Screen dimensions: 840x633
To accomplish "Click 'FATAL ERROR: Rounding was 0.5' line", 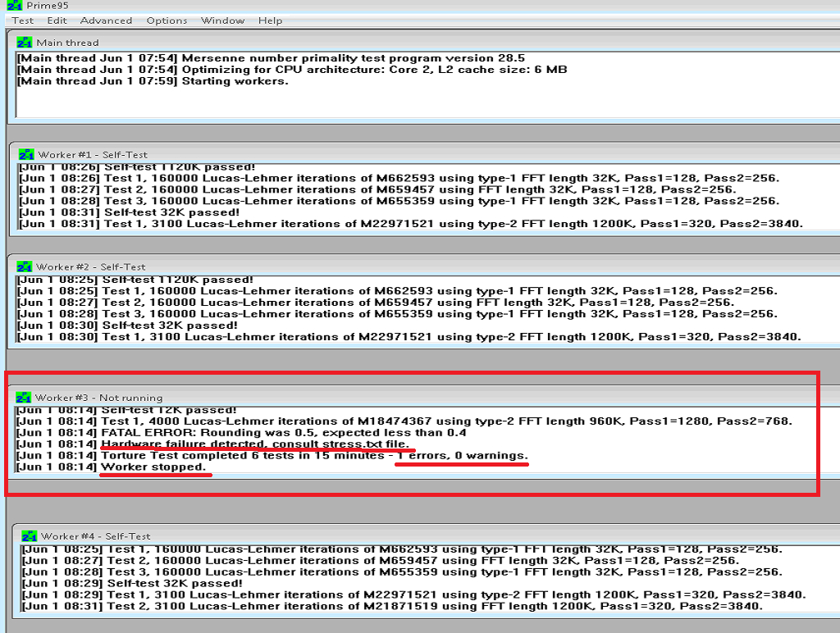I will point(241,432).
